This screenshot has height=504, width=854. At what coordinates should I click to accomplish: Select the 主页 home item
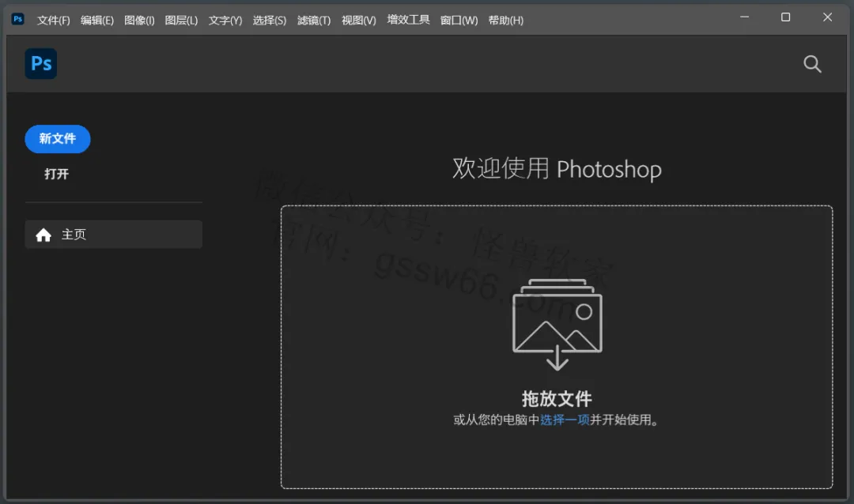click(x=113, y=235)
